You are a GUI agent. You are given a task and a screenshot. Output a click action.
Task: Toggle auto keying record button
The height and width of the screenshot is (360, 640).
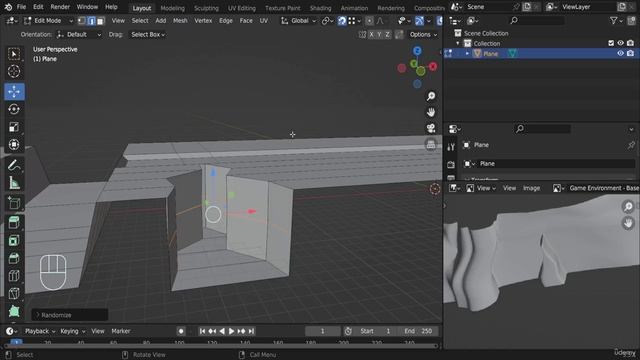(x=181, y=331)
